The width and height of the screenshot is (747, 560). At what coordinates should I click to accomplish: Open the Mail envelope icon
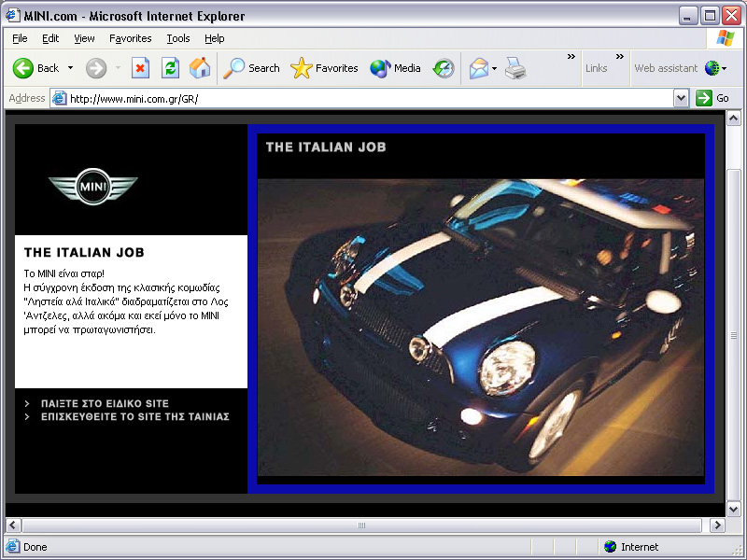(478, 68)
